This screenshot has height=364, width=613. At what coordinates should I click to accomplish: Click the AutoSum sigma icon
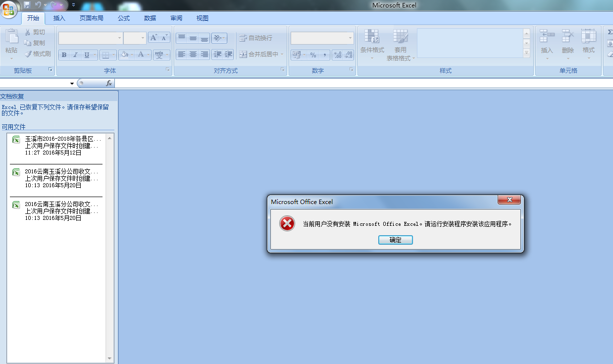tap(610, 32)
